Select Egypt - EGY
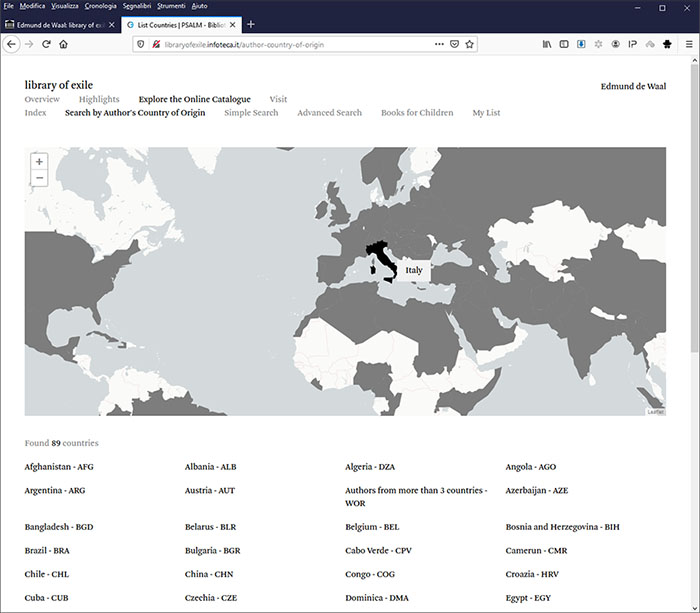Image resolution: width=700 pixels, height=613 pixels. pyautogui.click(x=528, y=598)
